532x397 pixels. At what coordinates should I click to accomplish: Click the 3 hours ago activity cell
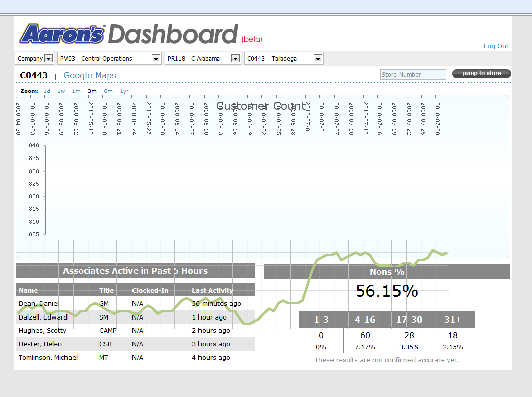point(211,344)
